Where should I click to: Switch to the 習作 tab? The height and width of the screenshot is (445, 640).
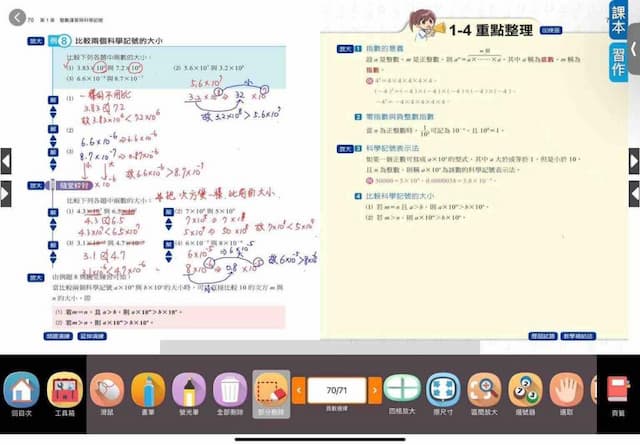click(x=619, y=62)
